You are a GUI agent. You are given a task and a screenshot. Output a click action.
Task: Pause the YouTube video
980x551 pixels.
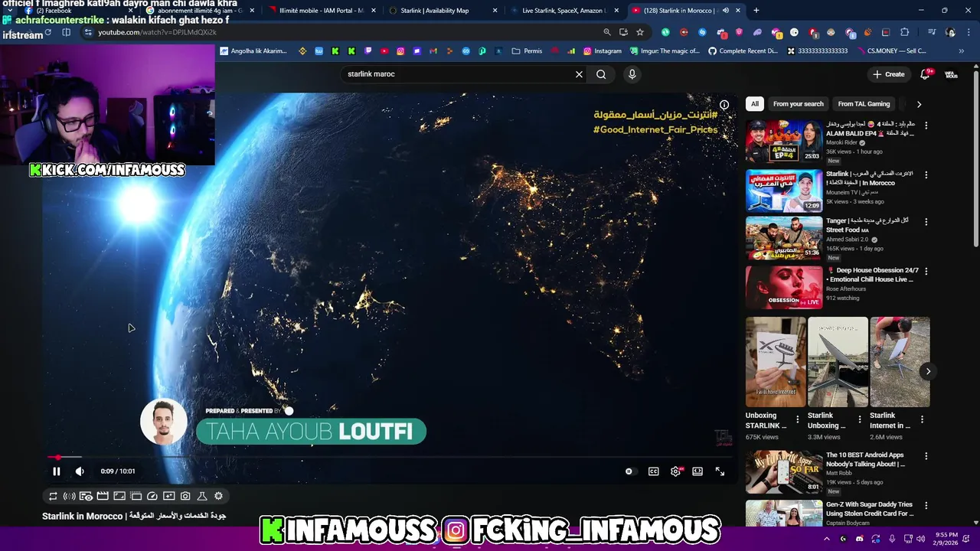[56, 471]
